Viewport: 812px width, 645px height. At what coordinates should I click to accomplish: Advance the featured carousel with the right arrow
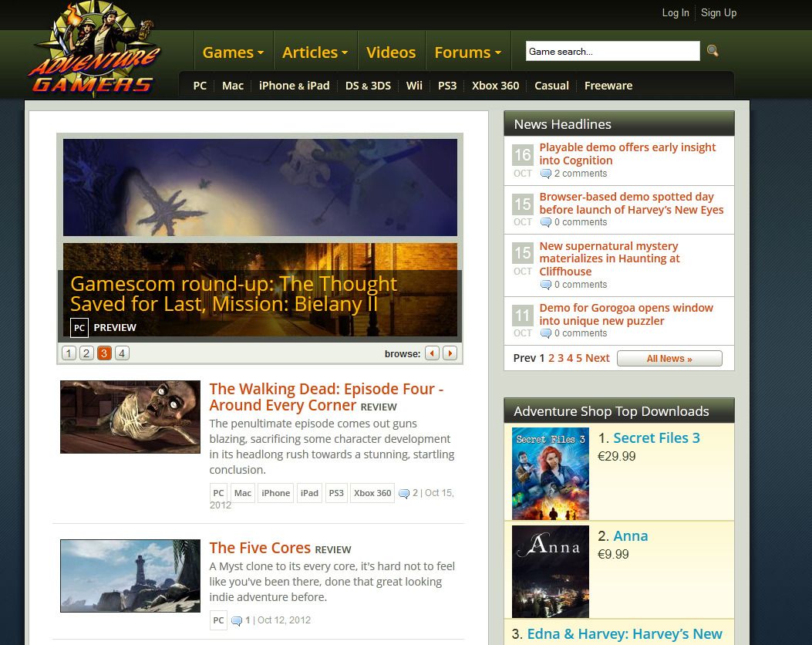pos(450,353)
